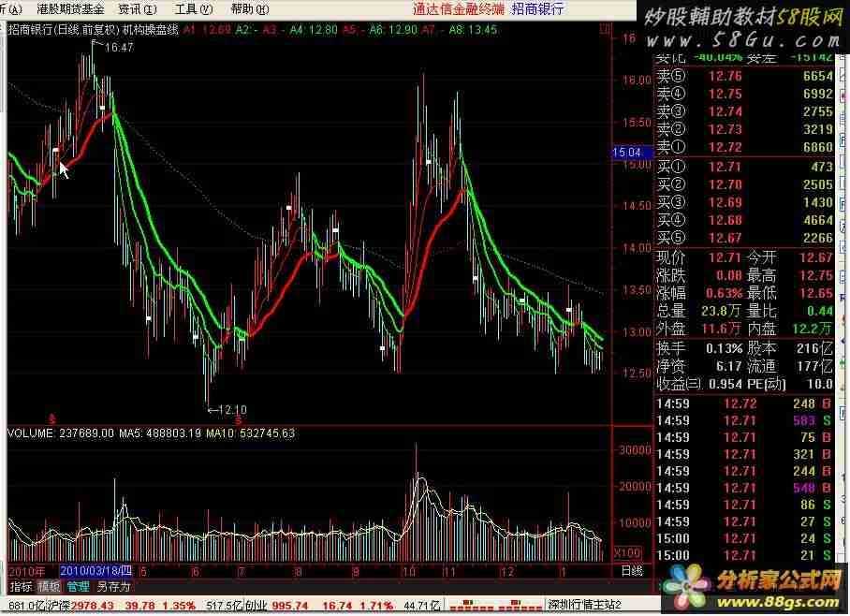The height and width of the screenshot is (616, 850).
Task: Click the 换手 0.13% value
Action: [x=724, y=348]
